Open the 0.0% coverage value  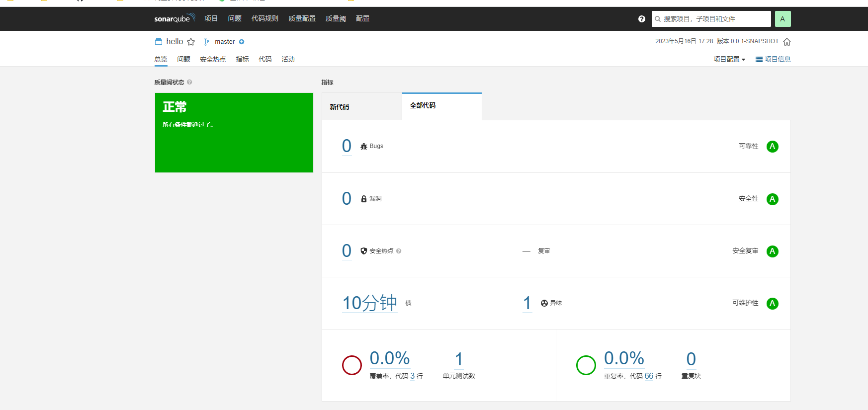(390, 358)
